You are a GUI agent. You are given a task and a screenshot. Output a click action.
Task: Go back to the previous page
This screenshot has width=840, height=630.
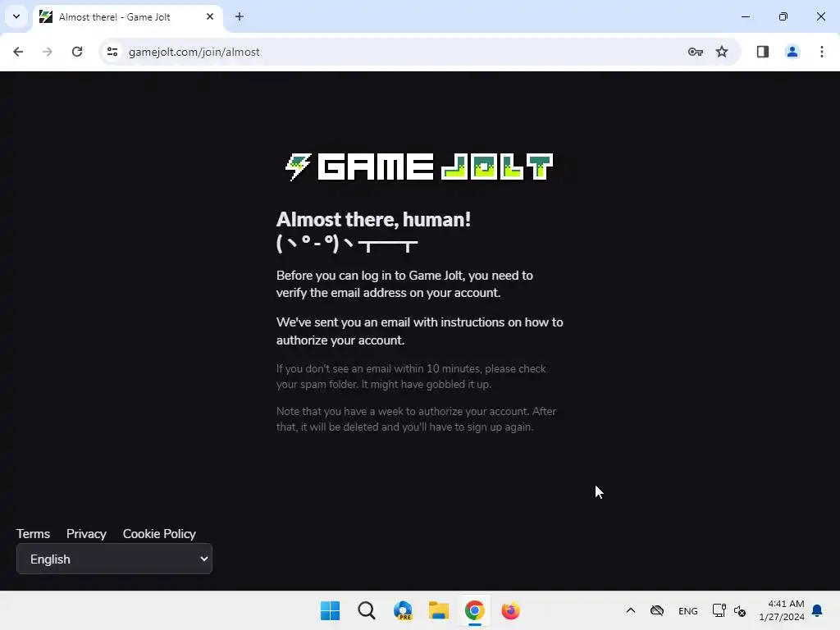pos(18,52)
